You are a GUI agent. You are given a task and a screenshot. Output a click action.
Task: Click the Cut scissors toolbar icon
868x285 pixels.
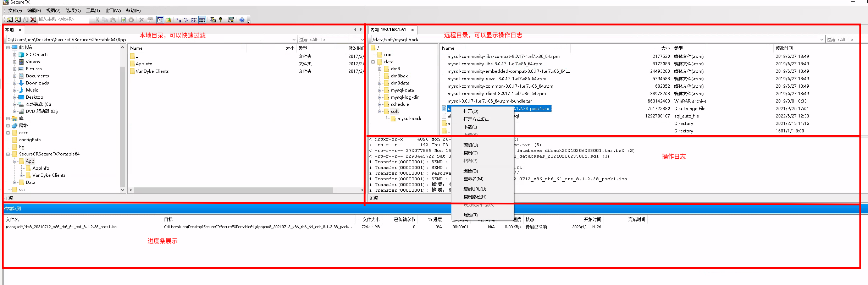pyautogui.click(x=97, y=20)
